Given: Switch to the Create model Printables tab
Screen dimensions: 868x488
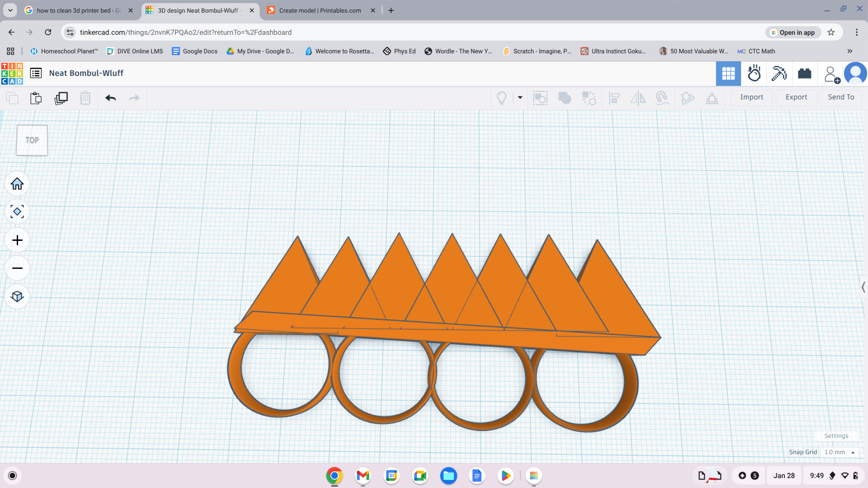Looking at the screenshot, I should pos(321,10).
